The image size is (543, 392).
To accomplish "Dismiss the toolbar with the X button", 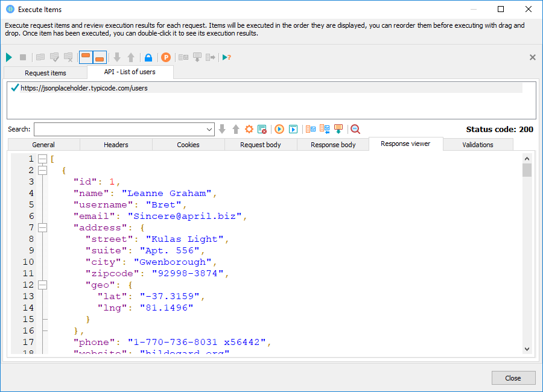I will 532,57.
